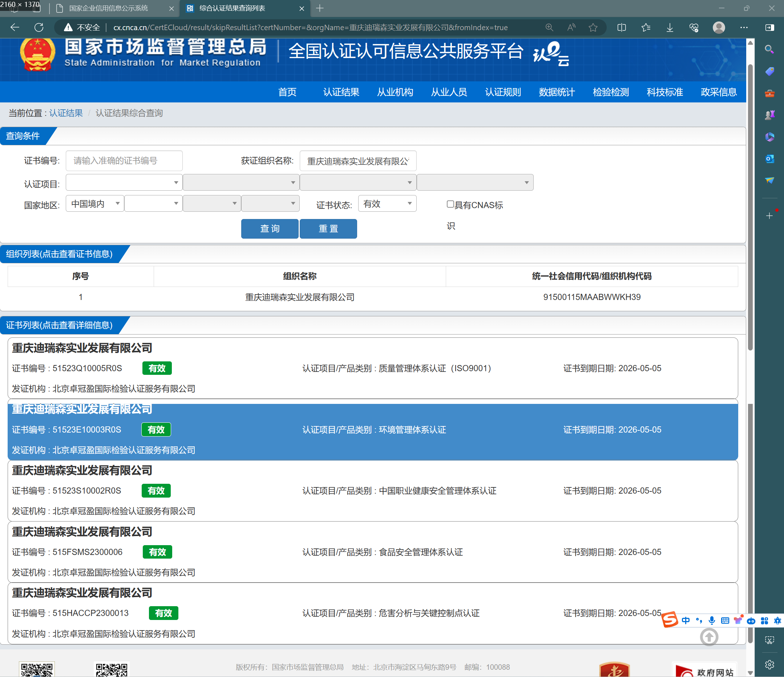
Task: Tick the 具有CNAS标识 checkbox
Action: coord(450,204)
